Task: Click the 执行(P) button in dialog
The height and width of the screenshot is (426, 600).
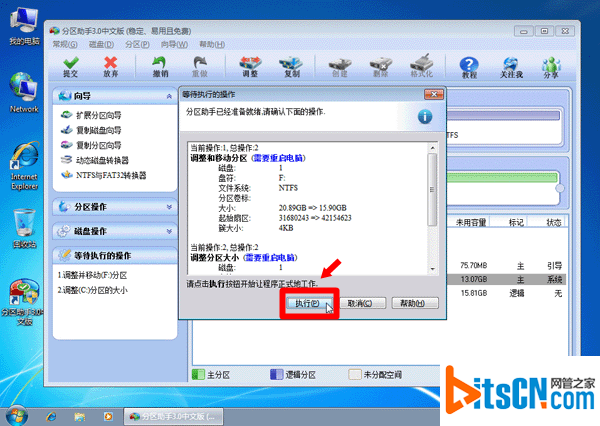Action: pos(308,303)
